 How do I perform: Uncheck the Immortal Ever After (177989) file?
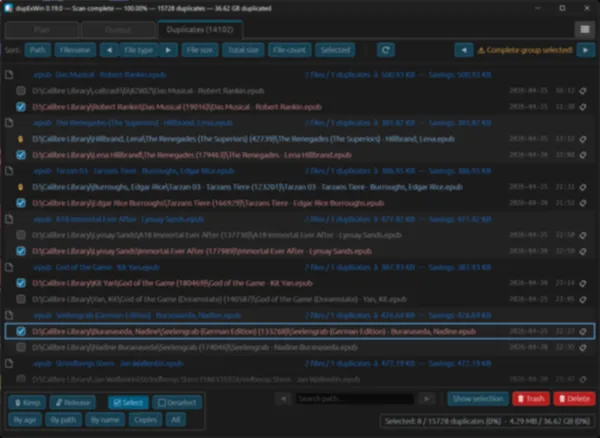(21, 251)
